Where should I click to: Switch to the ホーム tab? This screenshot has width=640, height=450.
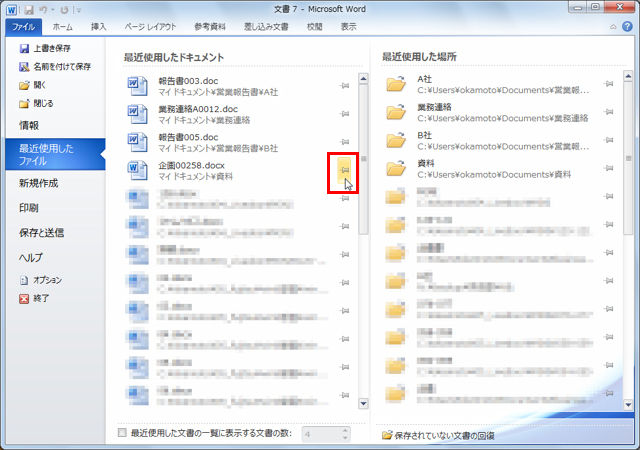[62, 27]
